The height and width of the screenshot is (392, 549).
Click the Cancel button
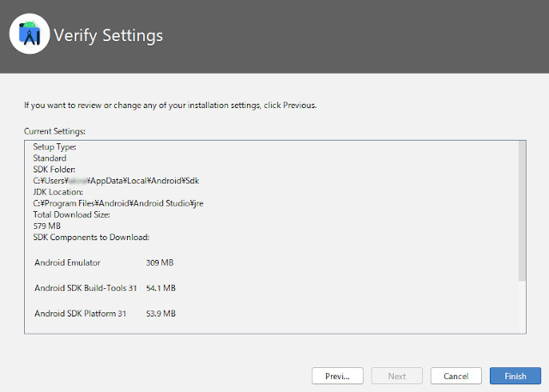pos(455,376)
